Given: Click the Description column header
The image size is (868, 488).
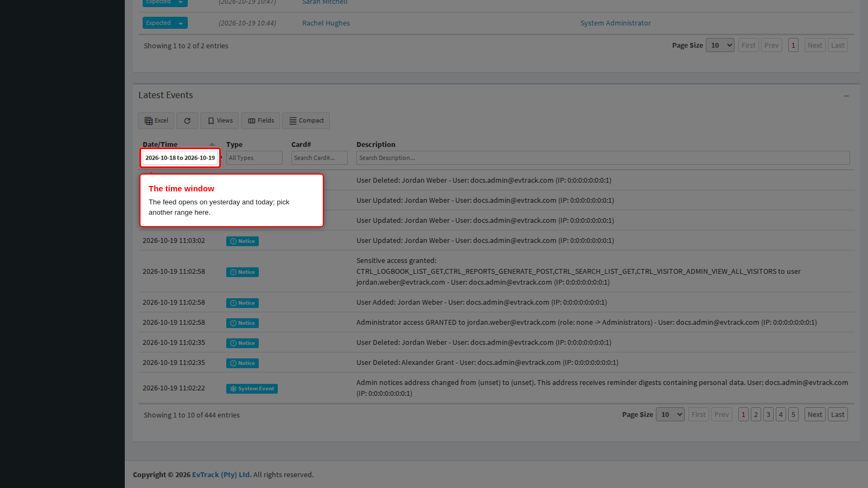Looking at the screenshot, I should coord(376,145).
